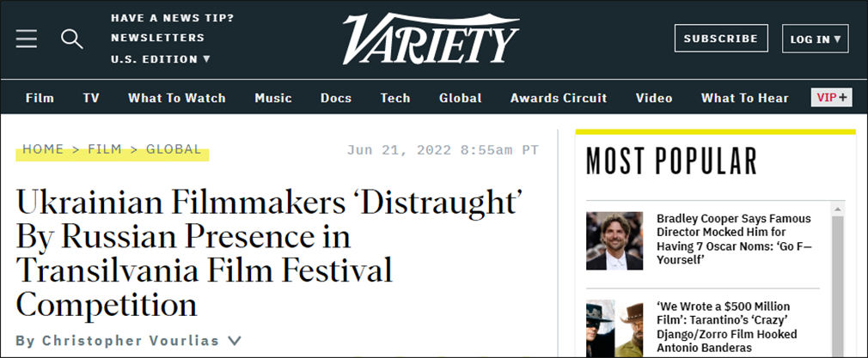The height and width of the screenshot is (358, 868).
Task: Open the Log In dropdown
Action: click(815, 39)
